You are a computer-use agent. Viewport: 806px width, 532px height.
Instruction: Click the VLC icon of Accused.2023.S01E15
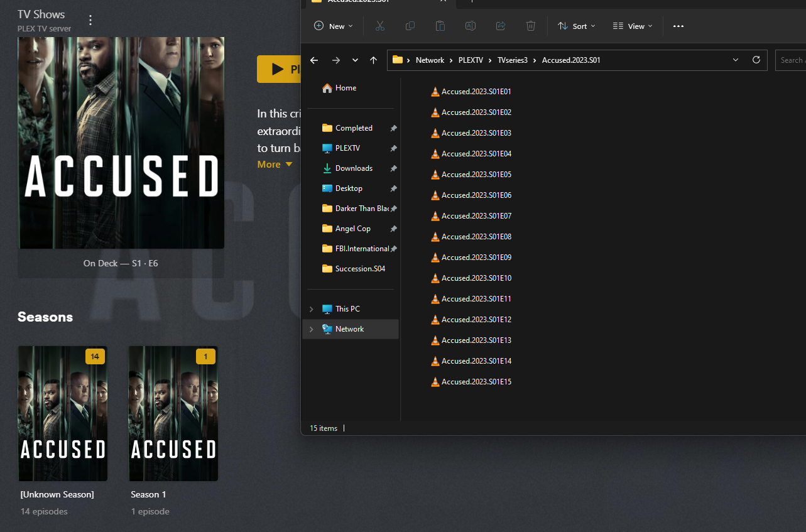point(435,382)
